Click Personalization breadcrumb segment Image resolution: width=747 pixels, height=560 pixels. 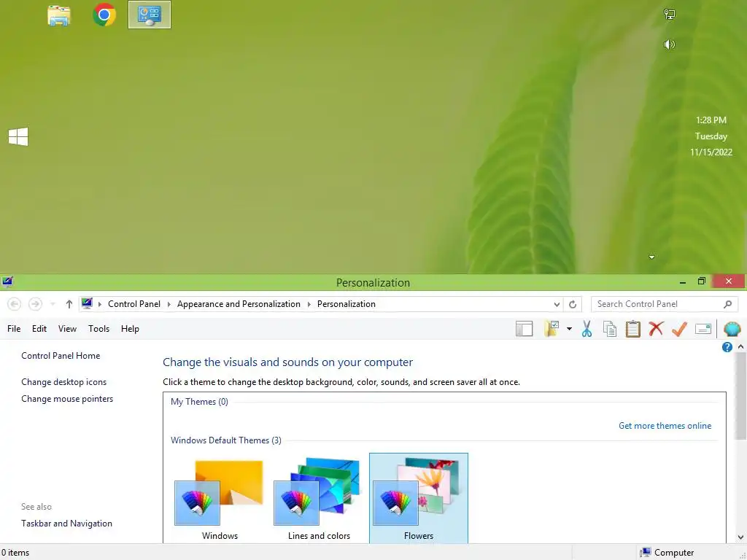(x=347, y=304)
